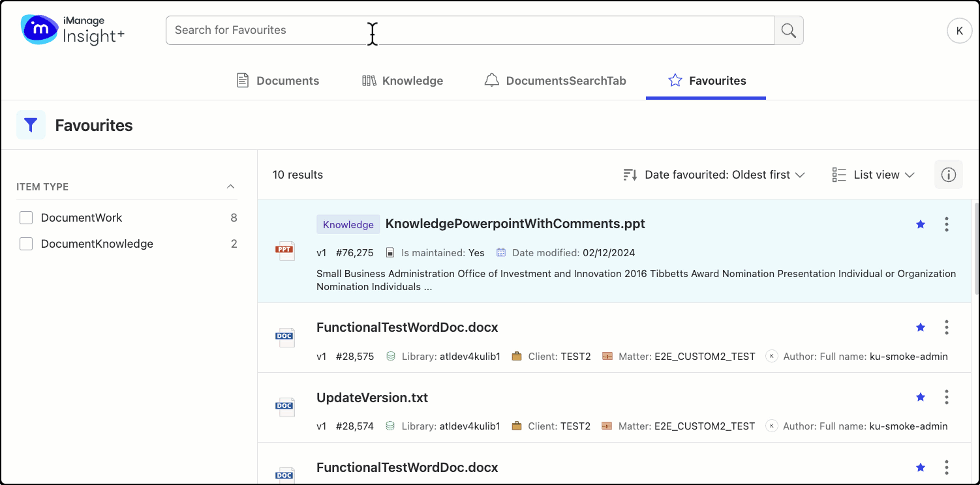980x485 pixels.
Task: Open the filter funnel icon
Action: coord(31,125)
